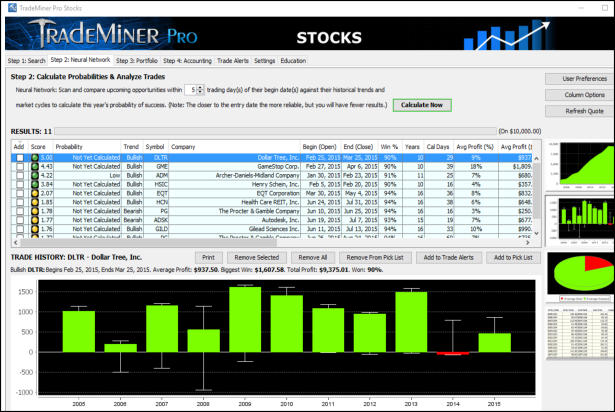Click results horizontal scroll right arrow
This screenshot has height=412, width=615.
tap(528, 242)
